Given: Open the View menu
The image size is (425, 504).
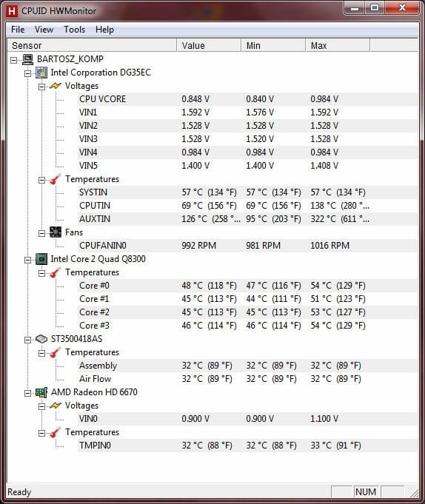Looking at the screenshot, I should click(x=44, y=30).
